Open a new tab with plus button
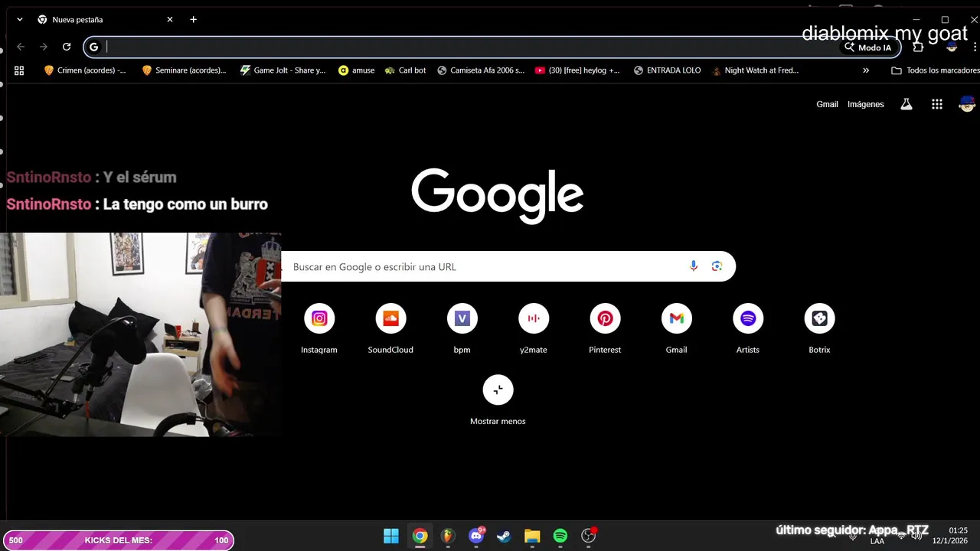 pos(194,19)
